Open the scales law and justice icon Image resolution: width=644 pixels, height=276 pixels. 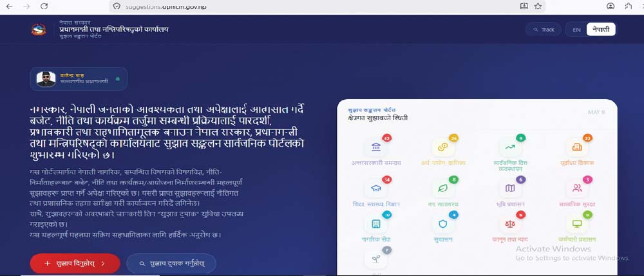[x=510, y=224]
